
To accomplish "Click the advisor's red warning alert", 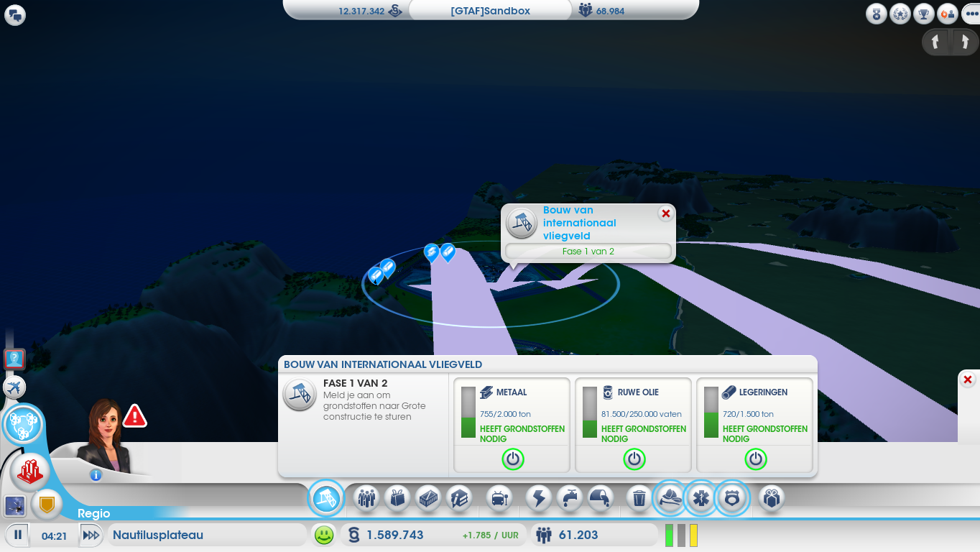I will pos(134,416).
